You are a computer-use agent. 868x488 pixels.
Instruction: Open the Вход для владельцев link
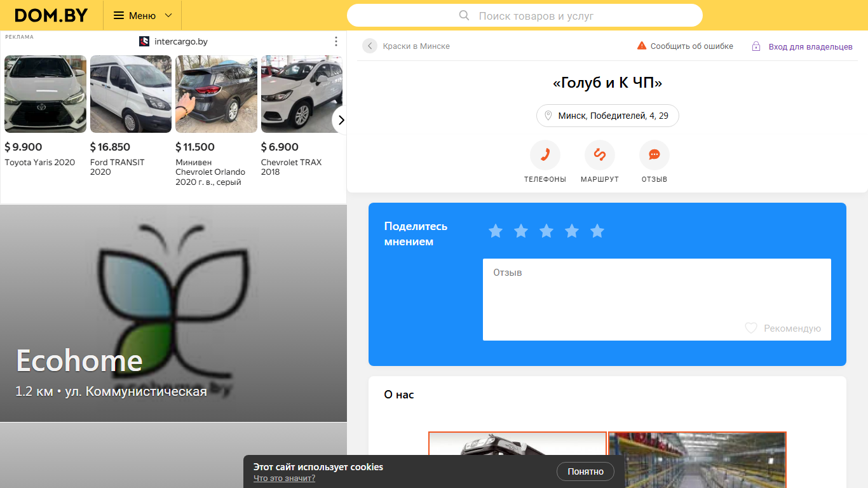click(x=811, y=46)
